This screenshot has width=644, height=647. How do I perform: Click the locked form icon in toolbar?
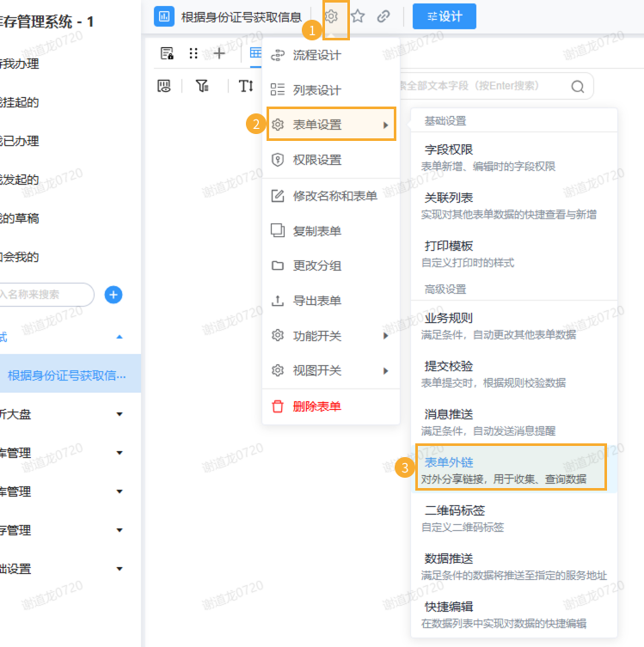point(167,53)
